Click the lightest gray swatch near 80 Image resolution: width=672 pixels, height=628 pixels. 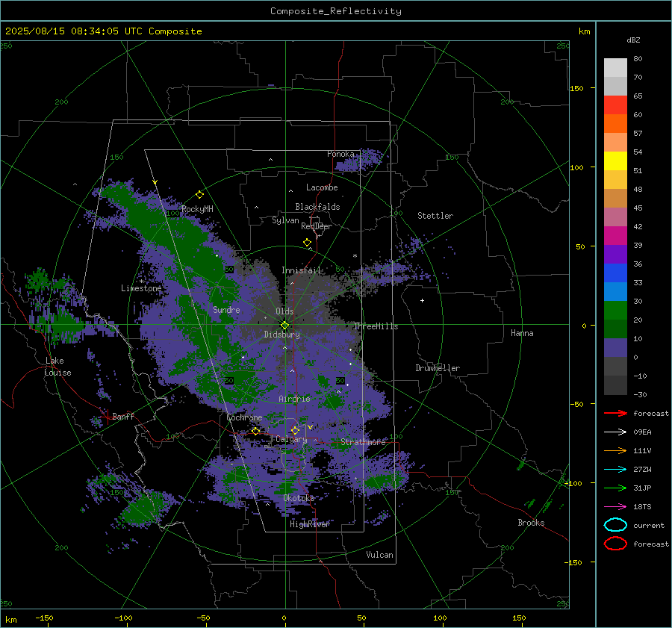(615, 67)
